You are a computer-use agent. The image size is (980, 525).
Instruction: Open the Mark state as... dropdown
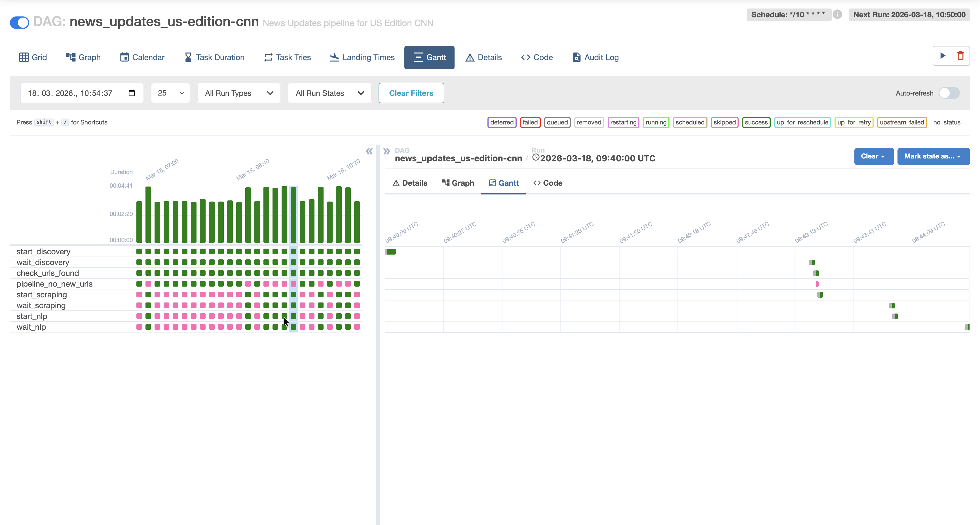click(933, 156)
